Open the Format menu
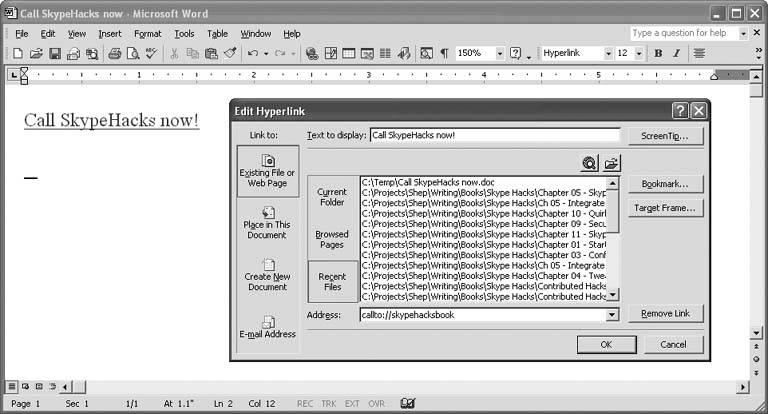This screenshot has height=414, width=768. 147,33
